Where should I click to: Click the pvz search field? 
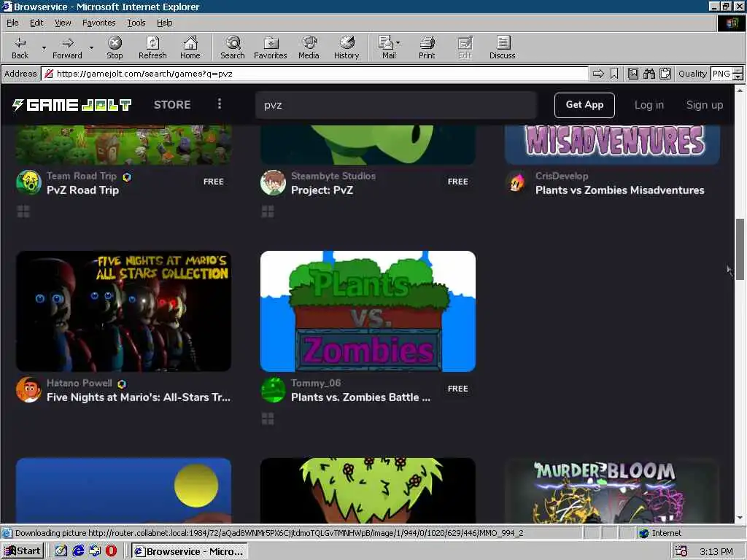pyautogui.click(x=396, y=105)
